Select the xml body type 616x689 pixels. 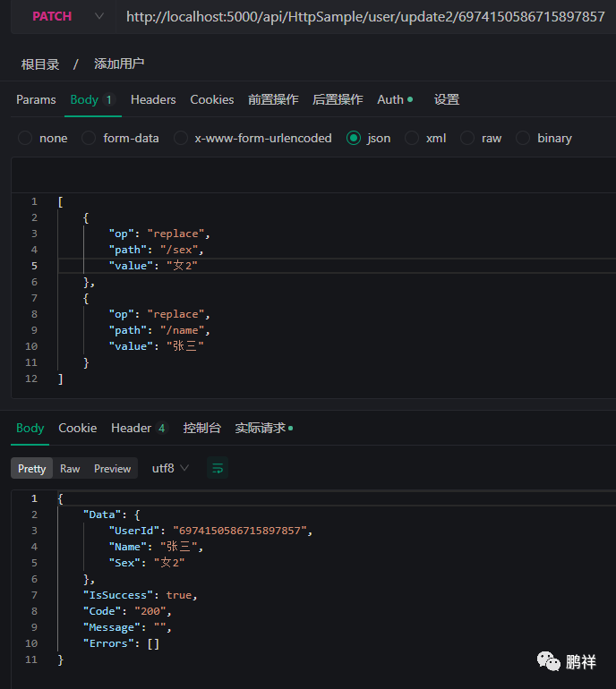425,138
